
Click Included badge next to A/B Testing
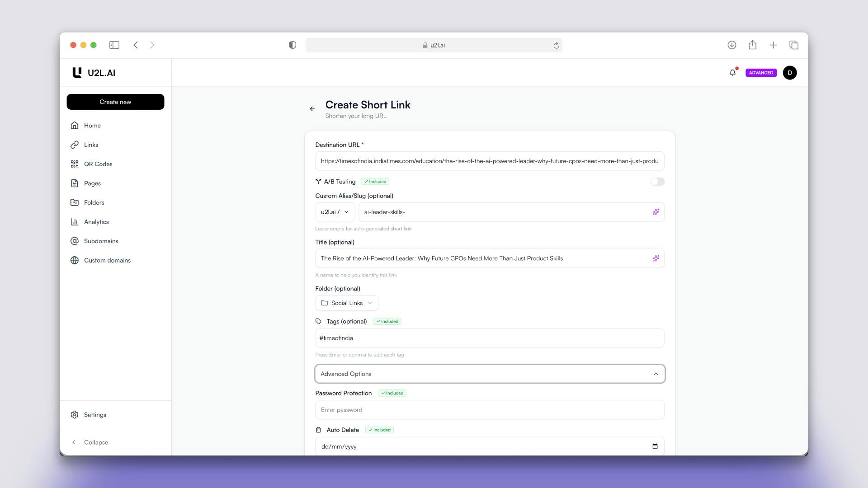click(375, 182)
